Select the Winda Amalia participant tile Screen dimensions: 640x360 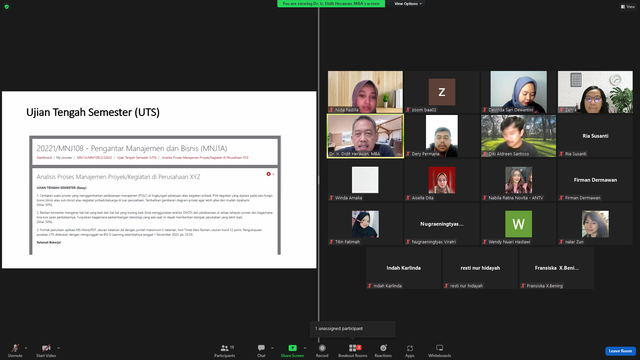tap(365, 180)
